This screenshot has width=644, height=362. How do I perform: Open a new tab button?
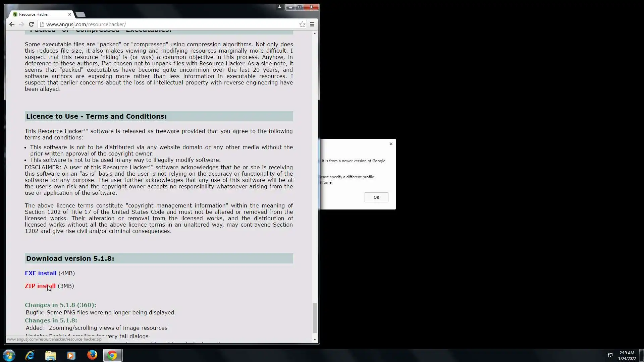[x=80, y=14]
